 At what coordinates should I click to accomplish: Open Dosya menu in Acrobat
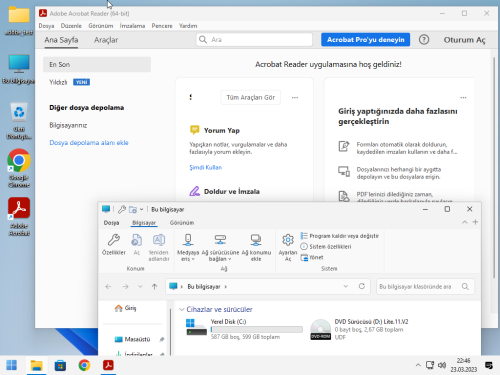click(x=46, y=26)
